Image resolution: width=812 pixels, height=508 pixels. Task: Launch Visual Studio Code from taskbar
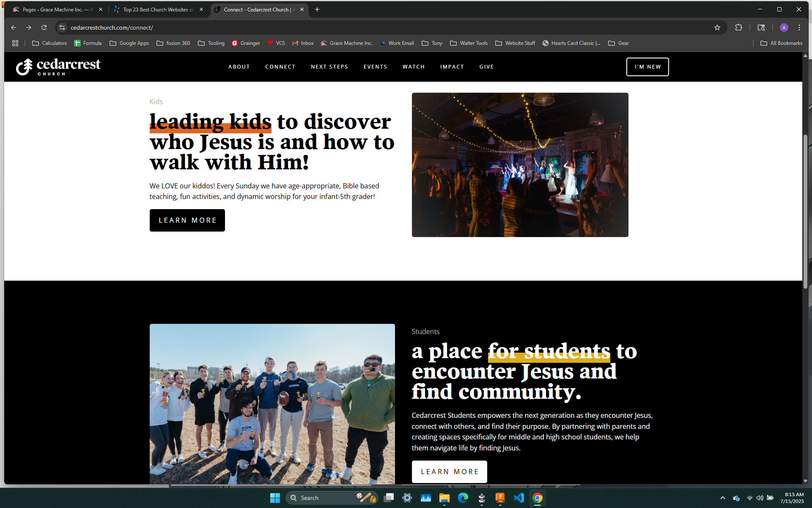coord(518,498)
